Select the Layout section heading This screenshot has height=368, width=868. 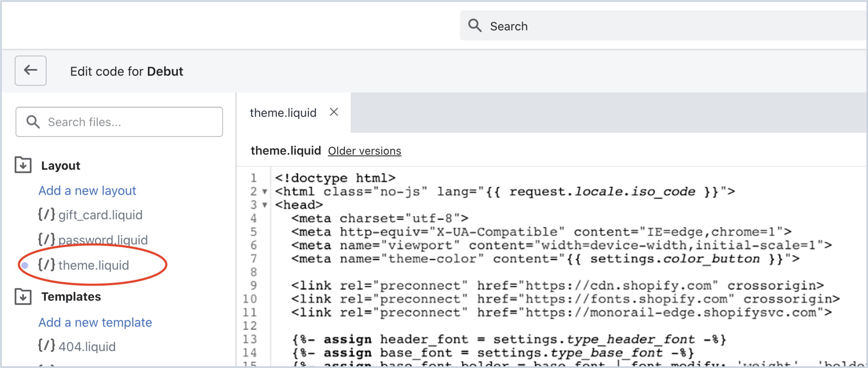pyautogui.click(x=61, y=166)
